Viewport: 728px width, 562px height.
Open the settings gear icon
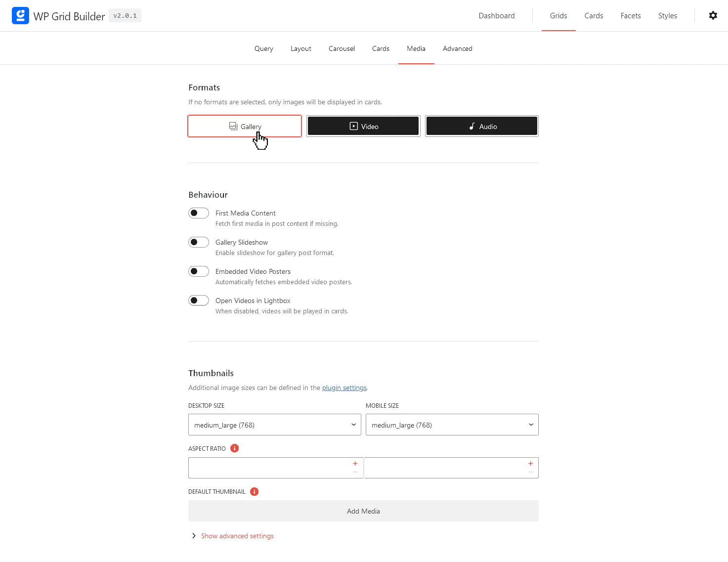tap(713, 15)
